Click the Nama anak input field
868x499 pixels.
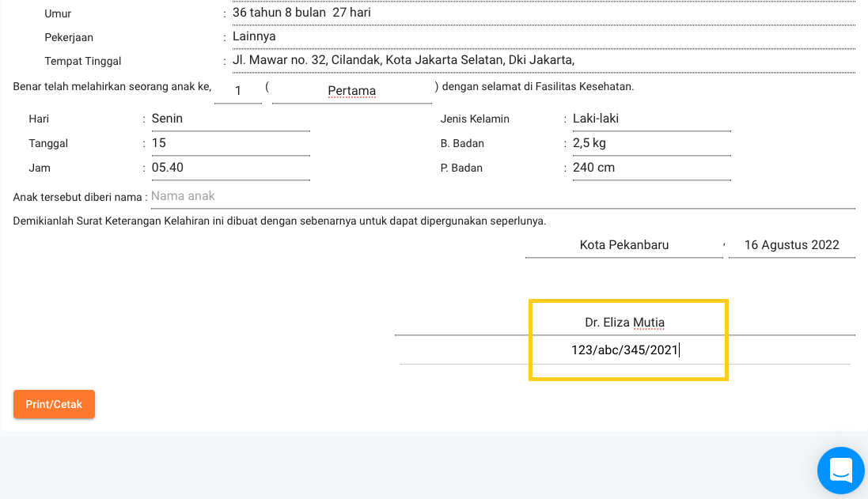(x=502, y=196)
